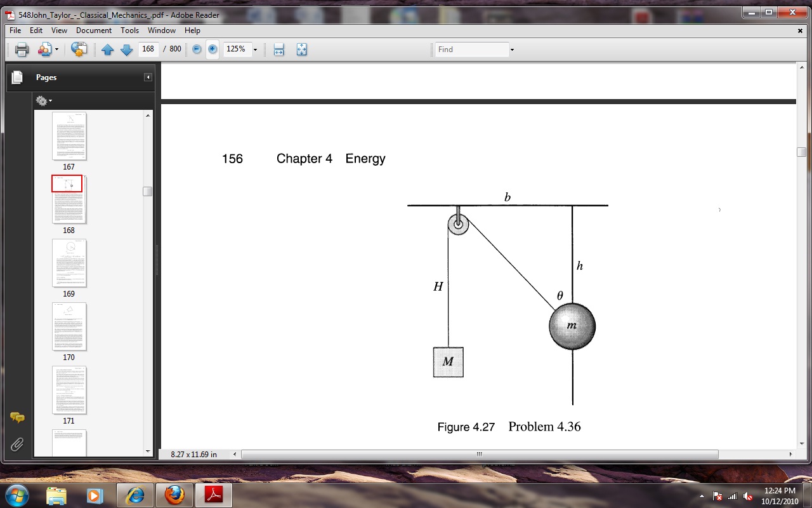Viewport: 812px width, 508px height.
Task: Toggle fit one full page view
Action: pyautogui.click(x=301, y=50)
